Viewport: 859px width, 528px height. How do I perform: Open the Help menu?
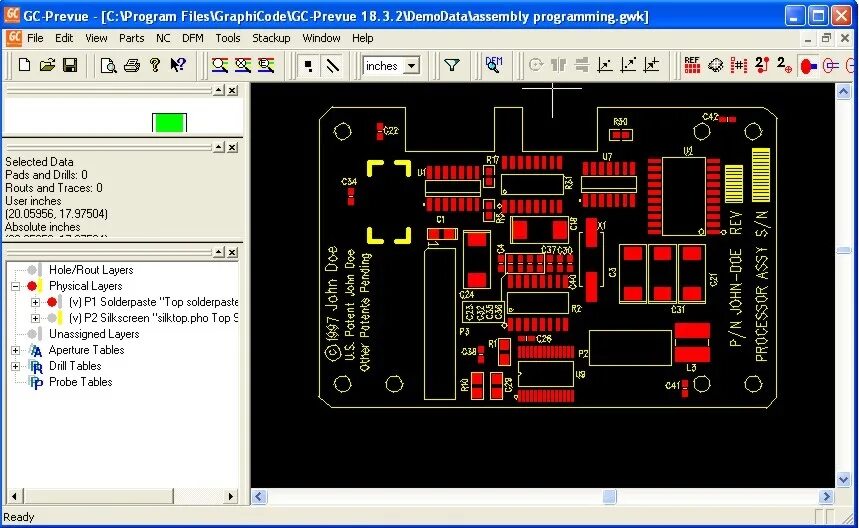363,38
